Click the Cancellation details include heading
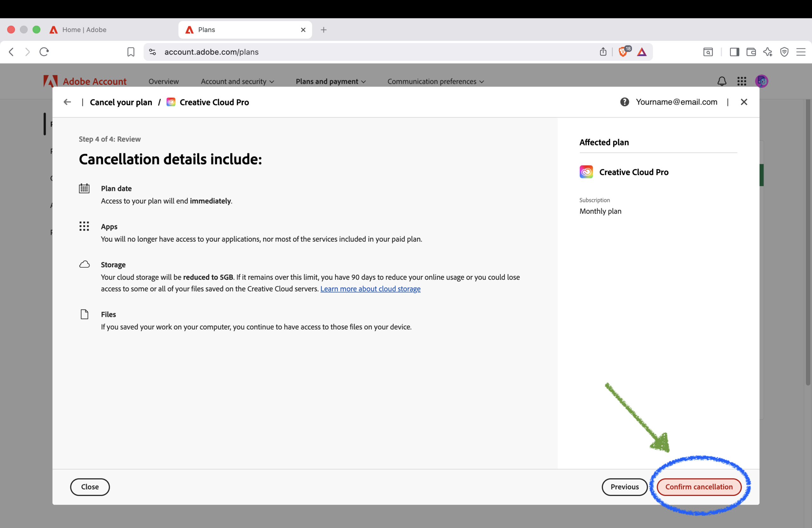 [x=170, y=159]
